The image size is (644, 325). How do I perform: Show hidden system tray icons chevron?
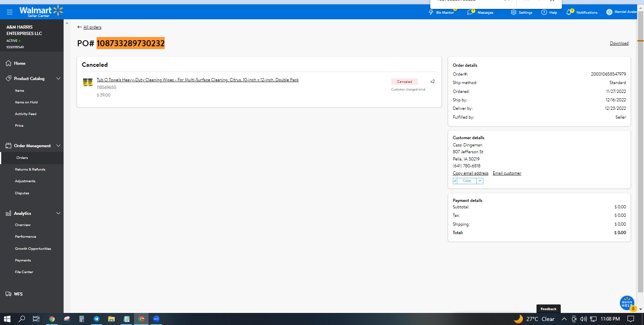click(x=564, y=319)
